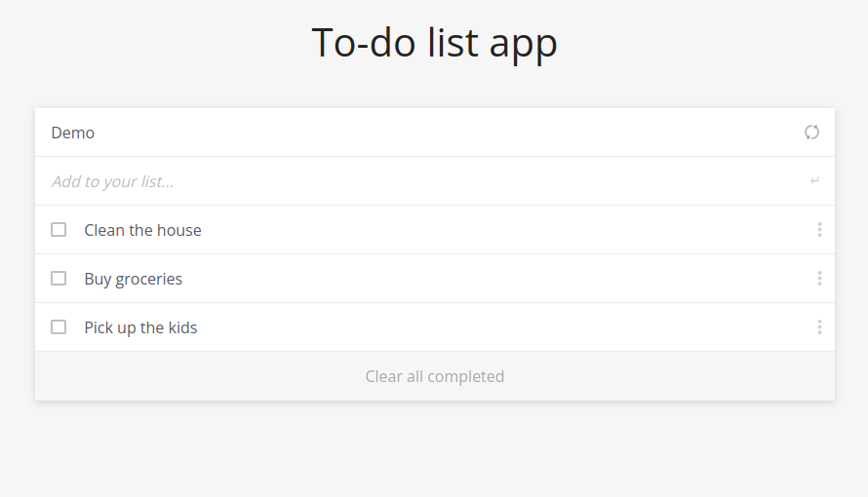The width and height of the screenshot is (868, 497).
Task: Tick the Pick up the kids checkbox
Action: tap(59, 327)
